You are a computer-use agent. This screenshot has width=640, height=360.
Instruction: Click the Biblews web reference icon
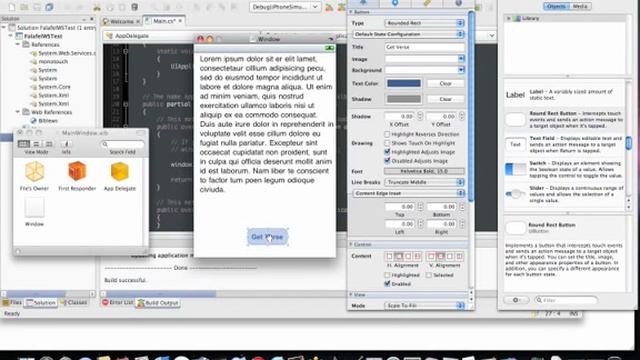point(33,121)
